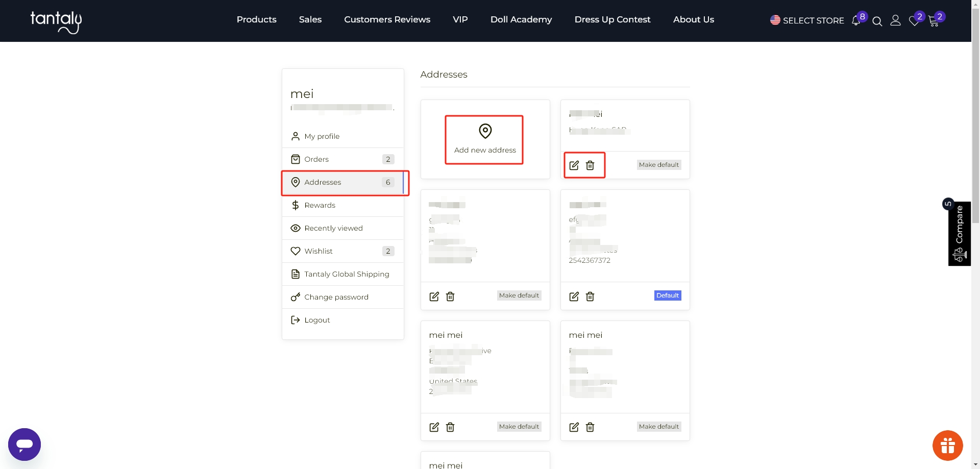Delete the address marked Default
This screenshot has height=469, width=980.
pos(590,297)
